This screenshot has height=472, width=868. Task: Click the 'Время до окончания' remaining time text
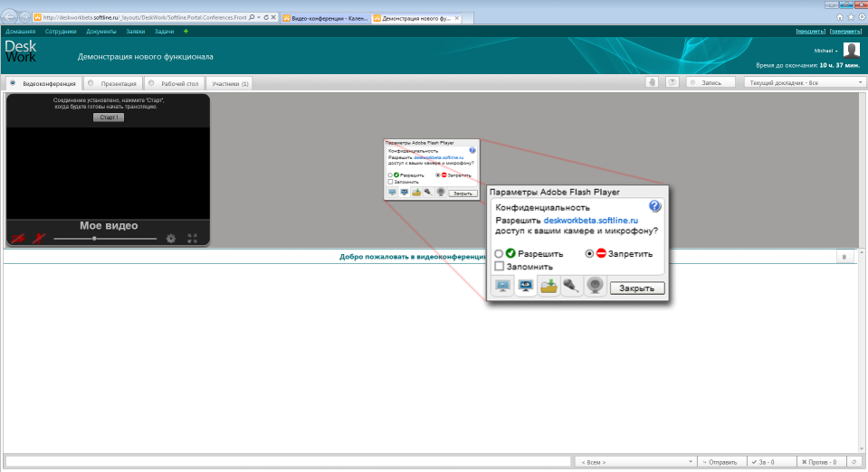[x=807, y=65]
